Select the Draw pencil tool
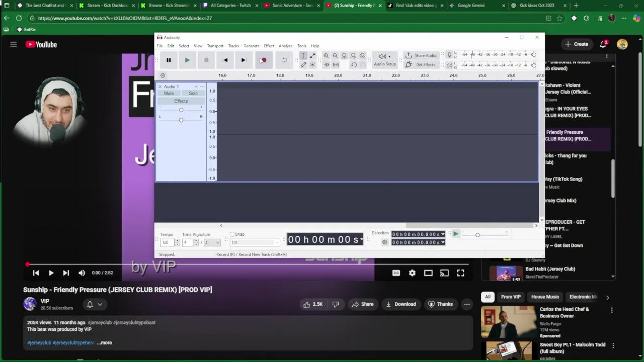Image resolution: width=644 pixels, height=362 pixels. point(303,65)
